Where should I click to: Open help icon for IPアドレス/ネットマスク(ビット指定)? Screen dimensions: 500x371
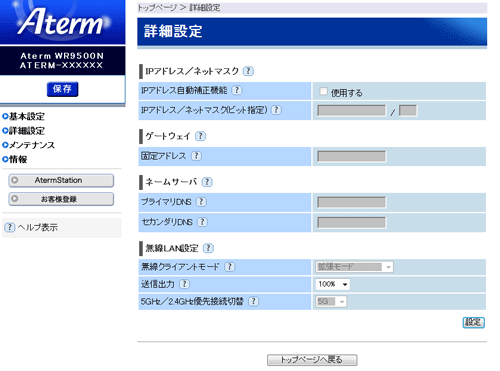[x=276, y=110]
